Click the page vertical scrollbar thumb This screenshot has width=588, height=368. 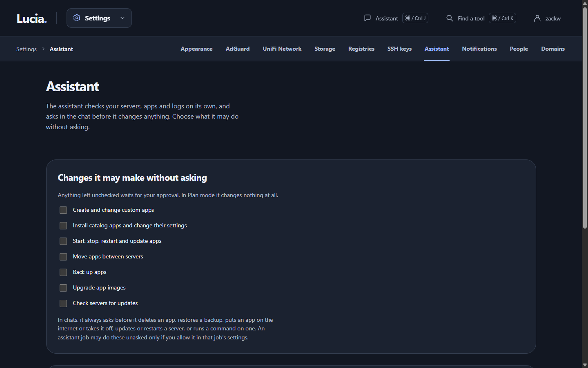(585, 118)
